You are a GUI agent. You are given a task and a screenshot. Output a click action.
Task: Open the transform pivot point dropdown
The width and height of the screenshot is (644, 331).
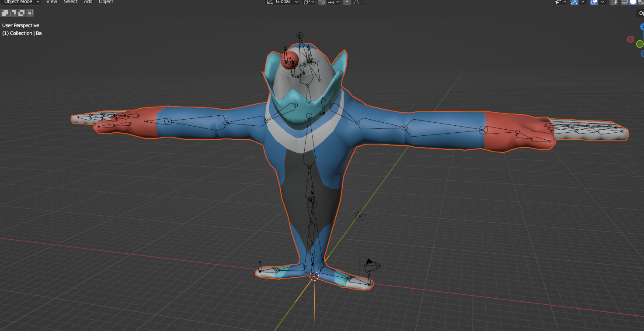pos(309,2)
